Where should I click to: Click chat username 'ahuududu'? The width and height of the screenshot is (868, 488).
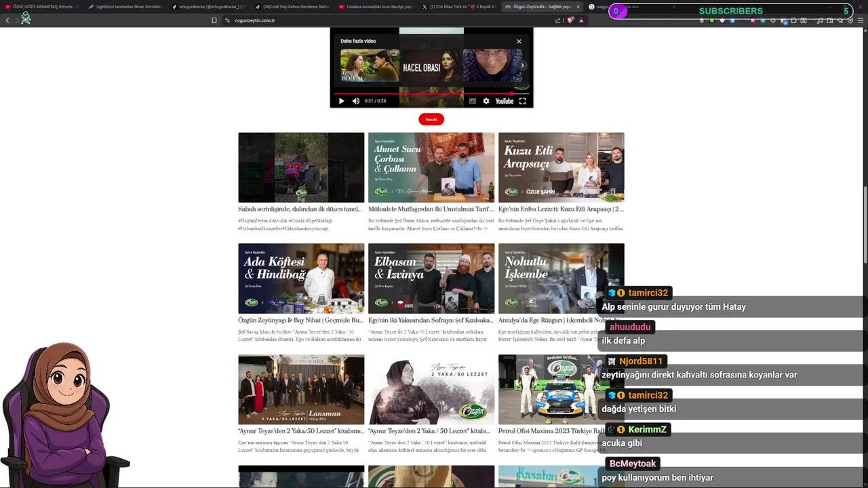click(x=630, y=327)
